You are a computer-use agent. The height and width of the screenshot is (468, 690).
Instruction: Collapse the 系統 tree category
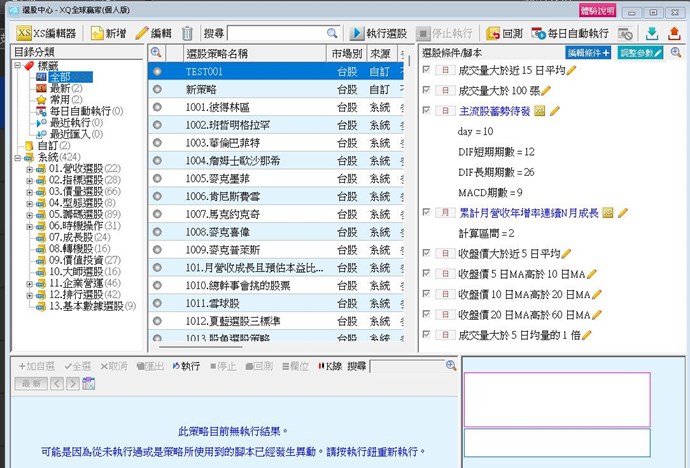coord(18,157)
